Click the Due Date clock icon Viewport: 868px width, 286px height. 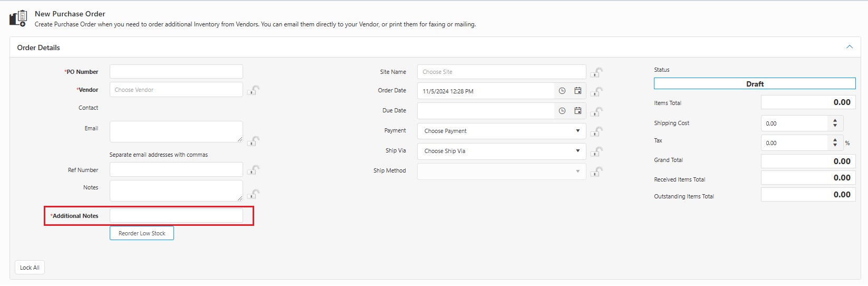tap(562, 111)
